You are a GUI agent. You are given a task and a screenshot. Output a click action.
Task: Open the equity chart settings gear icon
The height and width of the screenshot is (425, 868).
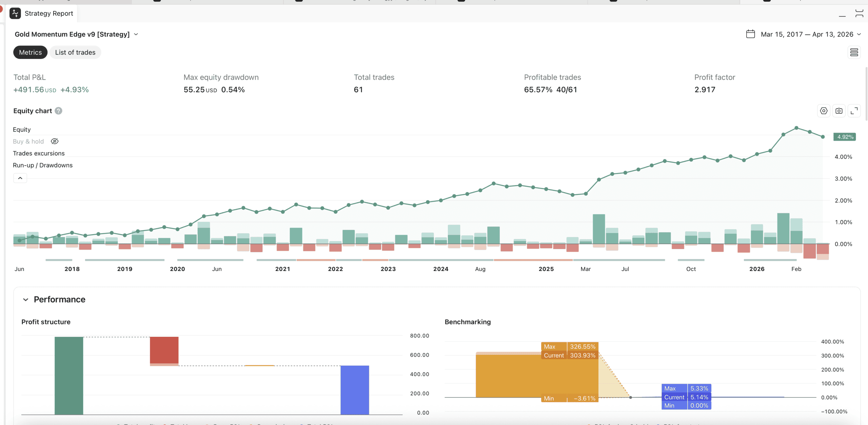coord(824,111)
